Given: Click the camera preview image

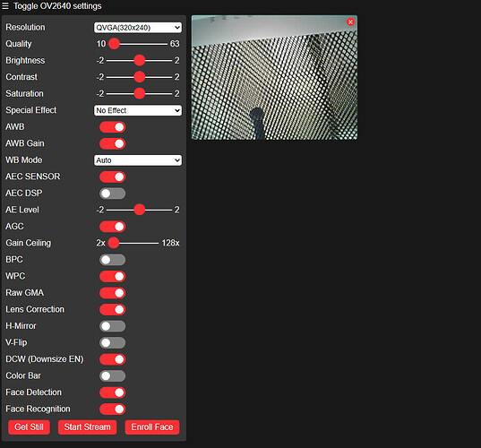Looking at the screenshot, I should click(274, 78).
